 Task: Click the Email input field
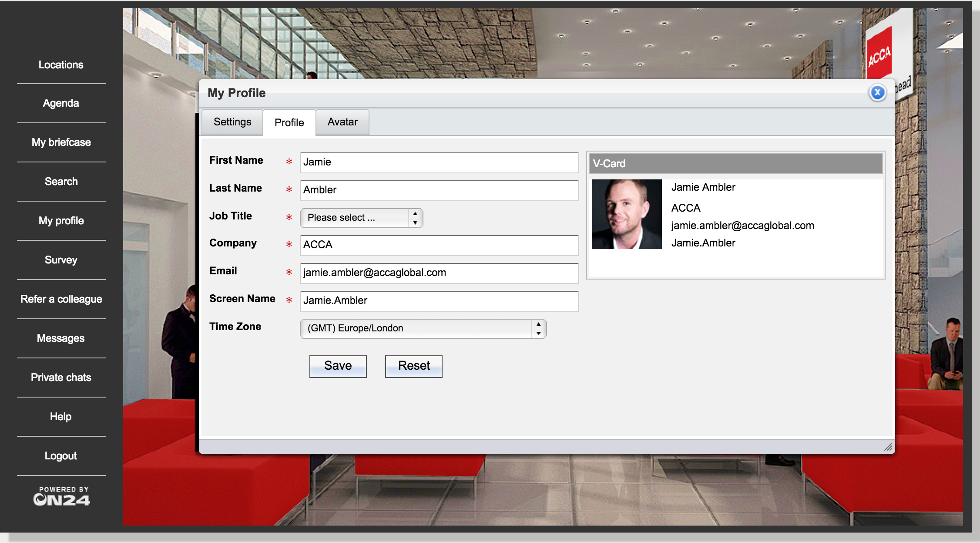(439, 273)
